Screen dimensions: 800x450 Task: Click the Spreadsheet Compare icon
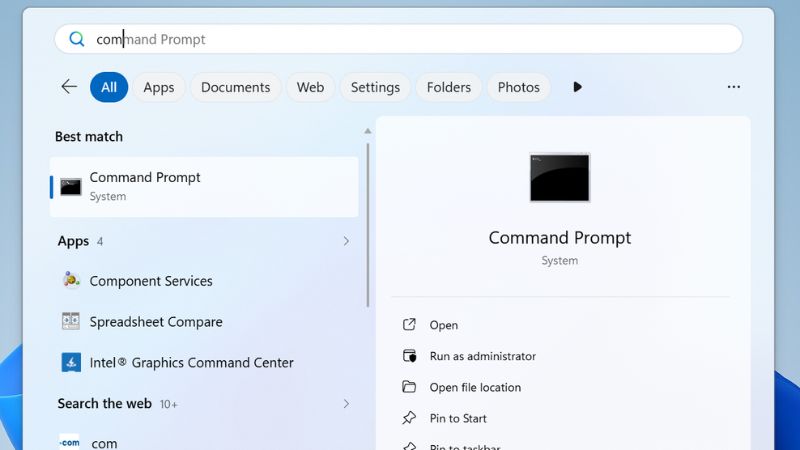(70, 321)
